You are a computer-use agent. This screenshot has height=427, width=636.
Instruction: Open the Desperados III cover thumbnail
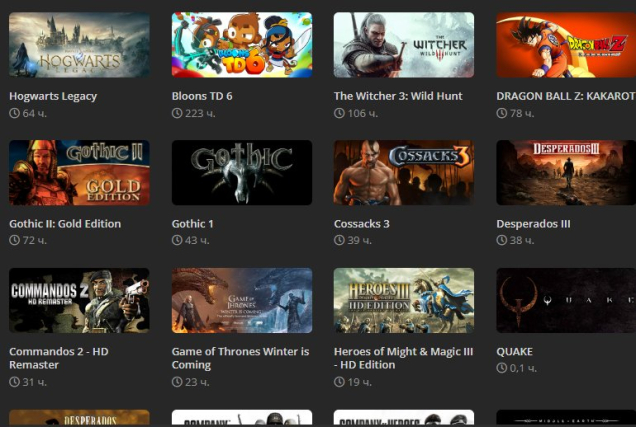click(566, 173)
